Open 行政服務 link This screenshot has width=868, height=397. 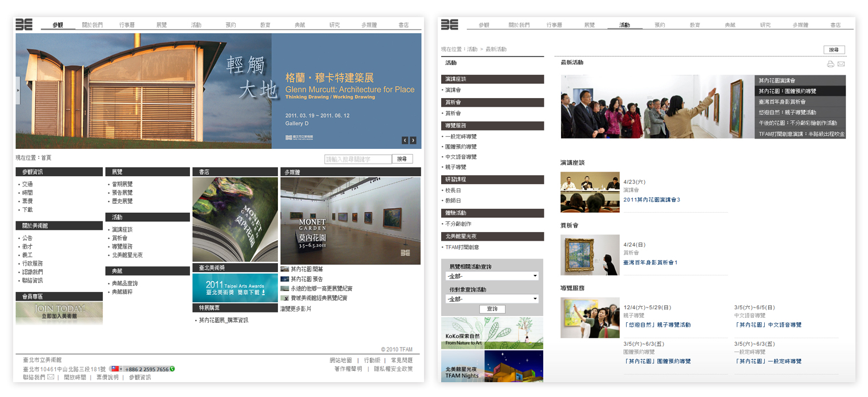pyautogui.click(x=33, y=264)
